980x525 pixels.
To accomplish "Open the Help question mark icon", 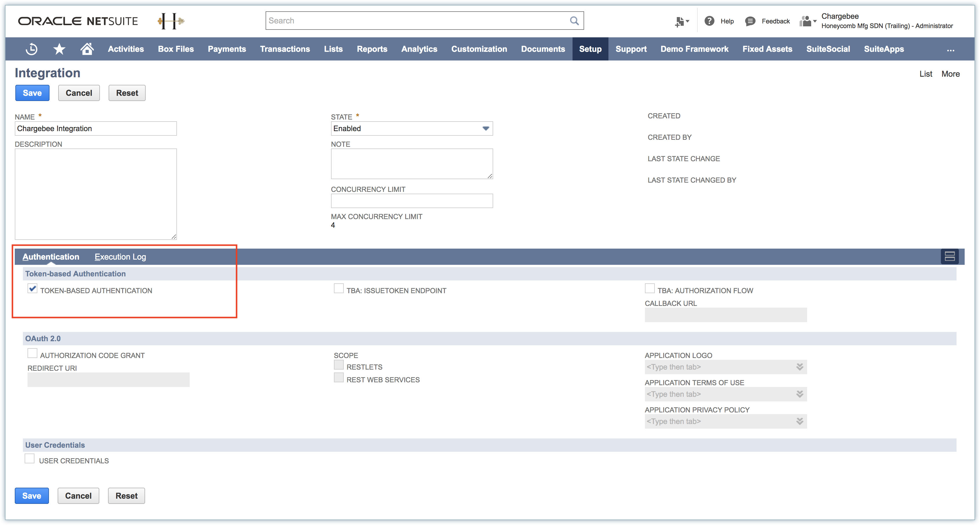I will [709, 21].
